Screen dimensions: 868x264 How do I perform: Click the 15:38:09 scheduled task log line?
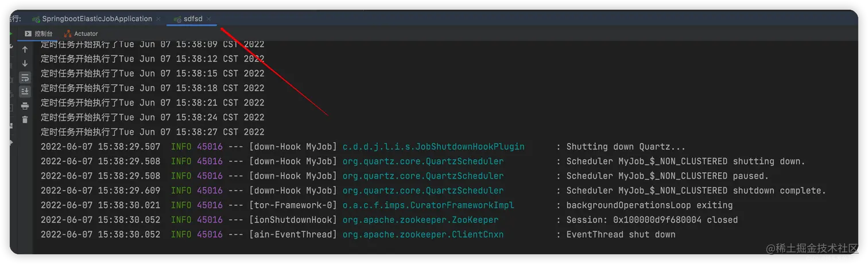153,44
